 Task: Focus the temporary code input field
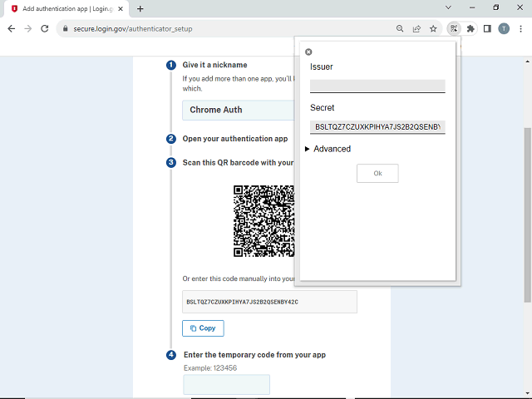coord(227,384)
